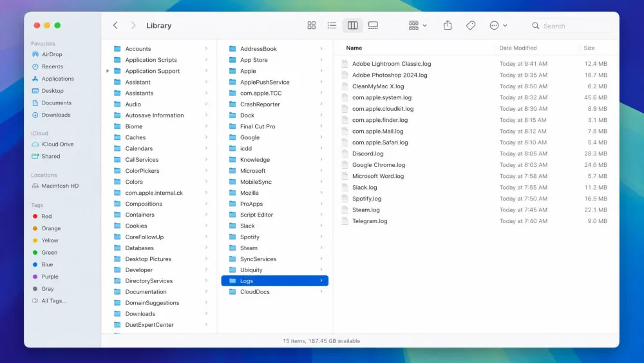
Task: Open Recents in sidebar
Action: (x=52, y=66)
